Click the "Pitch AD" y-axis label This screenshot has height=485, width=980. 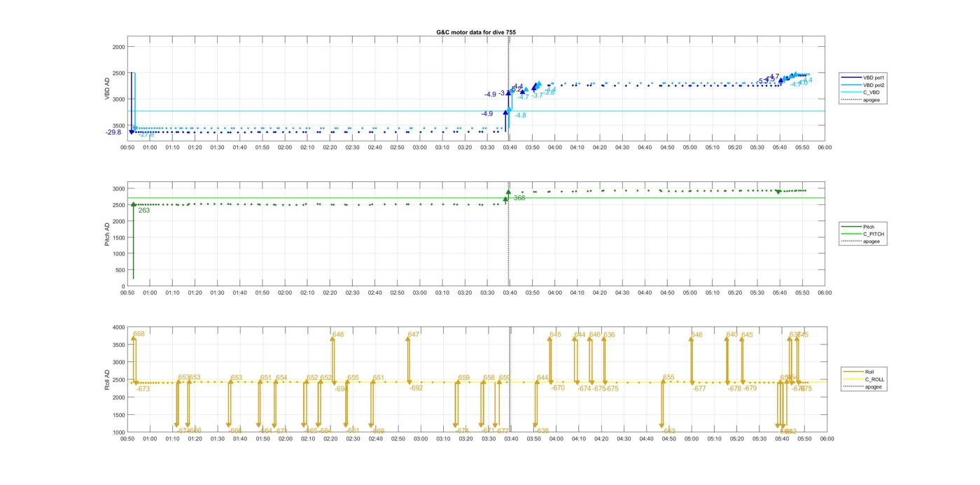click(x=108, y=234)
